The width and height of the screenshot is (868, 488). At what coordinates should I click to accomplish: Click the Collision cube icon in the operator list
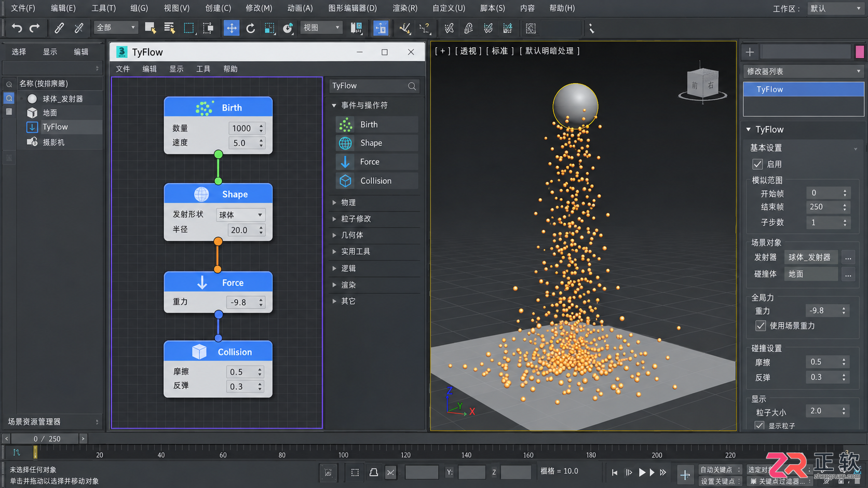pos(345,181)
